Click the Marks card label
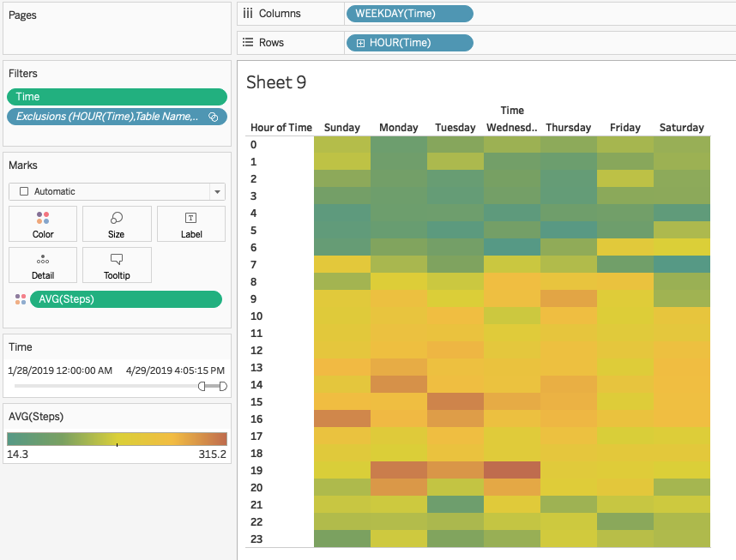Image resolution: width=736 pixels, height=560 pixels. pyautogui.click(x=23, y=166)
